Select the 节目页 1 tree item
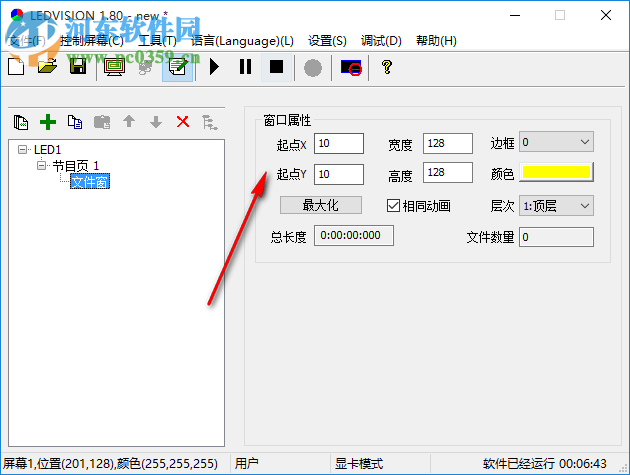This screenshot has height=475, width=630. [76, 166]
